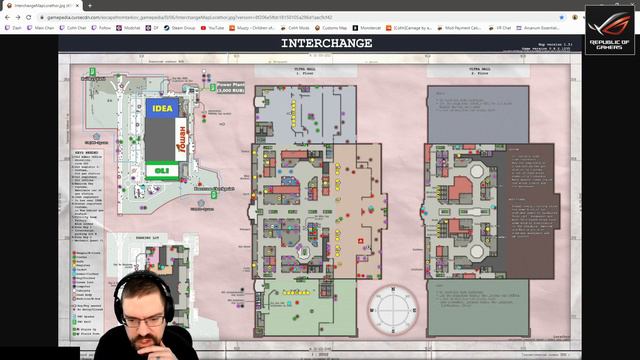The height and width of the screenshot is (360, 640).
Task: Reload the current page
Action: [29, 18]
